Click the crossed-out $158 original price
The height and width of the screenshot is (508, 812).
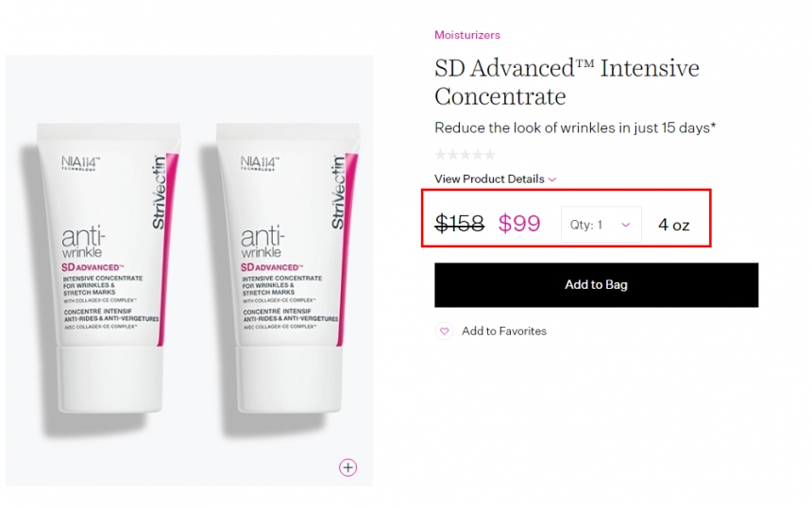tap(459, 223)
